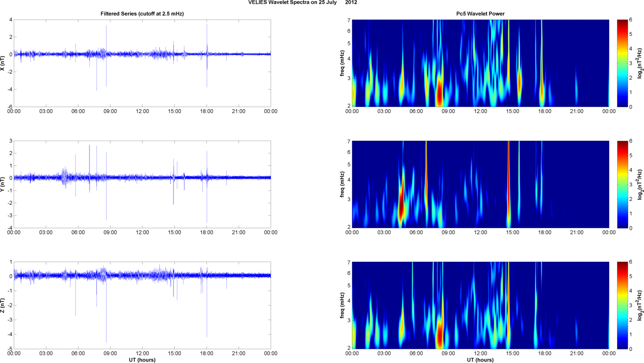Click the "Filtered Series (cutoff at 2.5 mHz)" heading
The width and height of the screenshot is (644, 363).
coord(142,14)
